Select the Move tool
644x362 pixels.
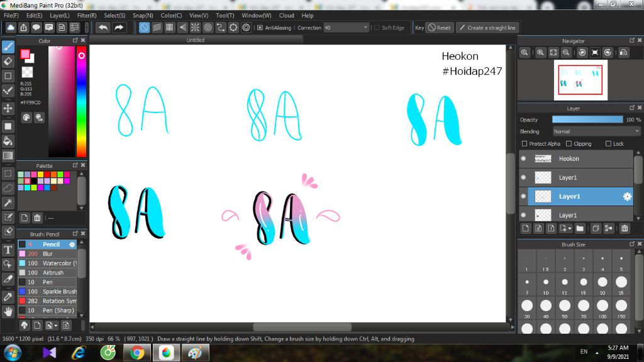click(x=8, y=108)
